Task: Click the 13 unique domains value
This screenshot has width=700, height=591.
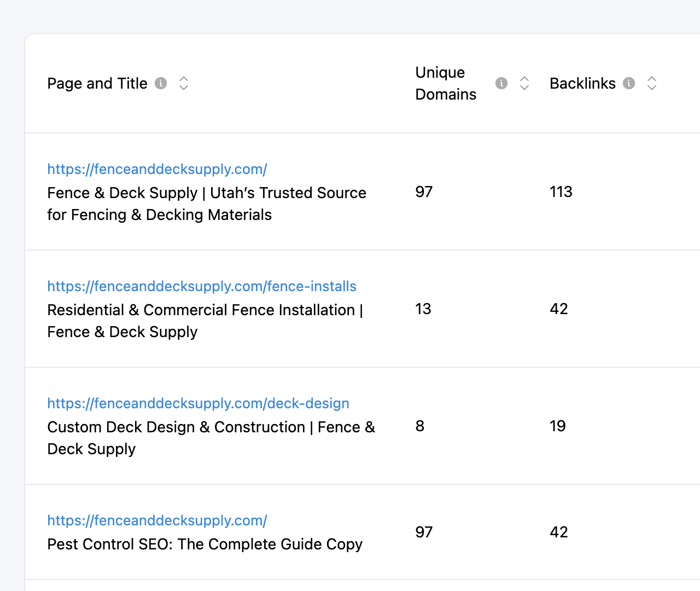Action: (423, 309)
